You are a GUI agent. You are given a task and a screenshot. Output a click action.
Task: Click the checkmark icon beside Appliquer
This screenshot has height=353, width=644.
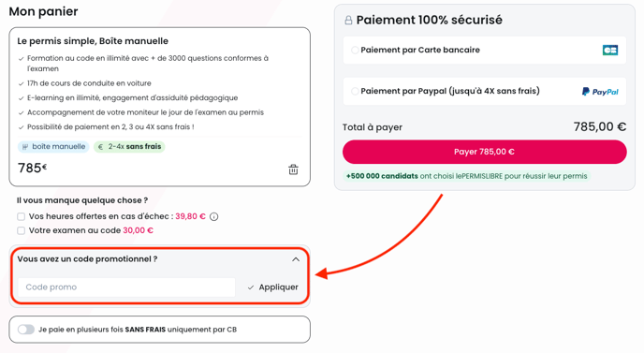(251, 287)
